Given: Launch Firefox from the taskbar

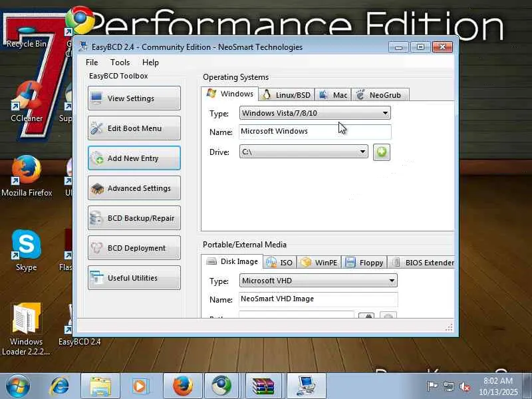Looking at the screenshot, I should [x=184, y=386].
